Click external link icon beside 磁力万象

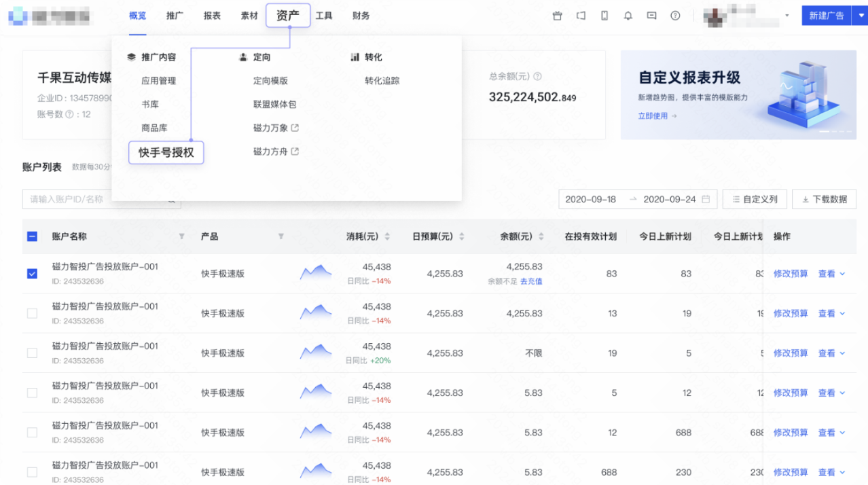coord(295,128)
